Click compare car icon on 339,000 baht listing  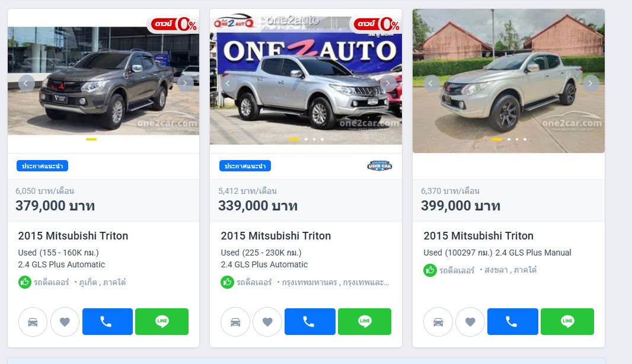[x=235, y=322]
